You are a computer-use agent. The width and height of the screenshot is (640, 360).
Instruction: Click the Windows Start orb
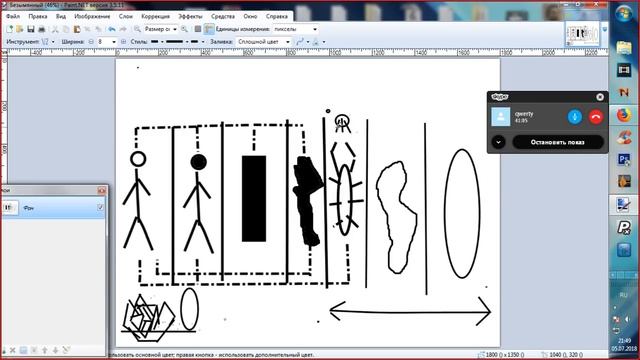[624, 14]
